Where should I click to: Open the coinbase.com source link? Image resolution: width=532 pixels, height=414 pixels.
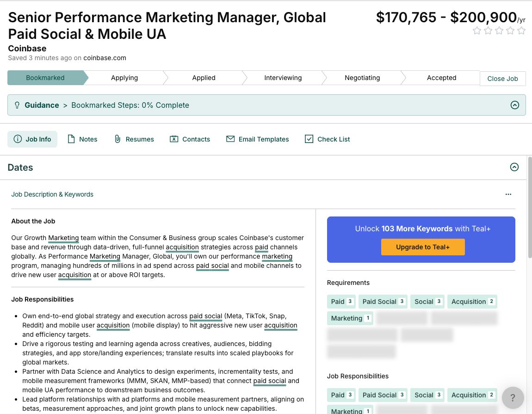[x=105, y=58]
